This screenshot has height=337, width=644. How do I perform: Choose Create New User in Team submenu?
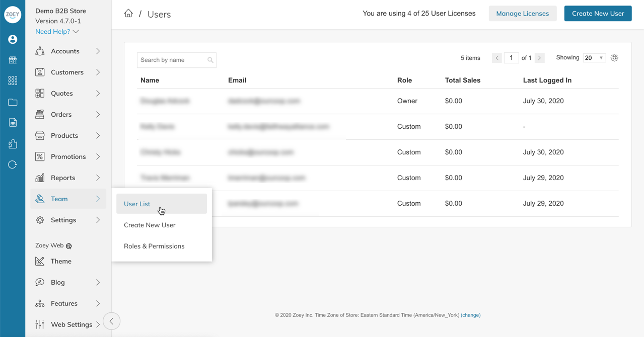click(x=150, y=225)
